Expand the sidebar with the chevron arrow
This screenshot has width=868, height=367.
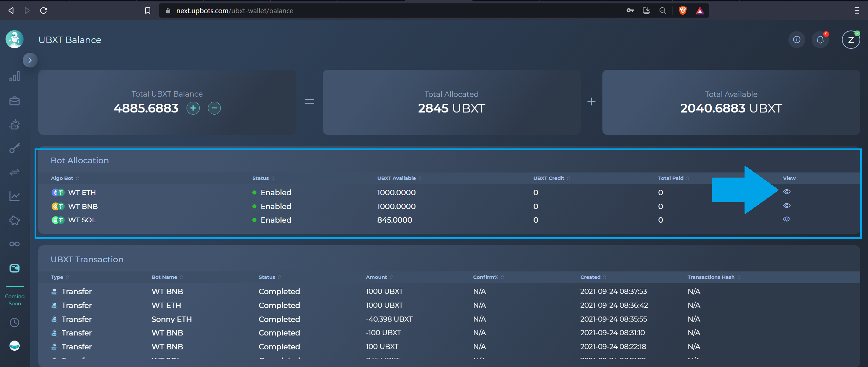click(x=30, y=60)
